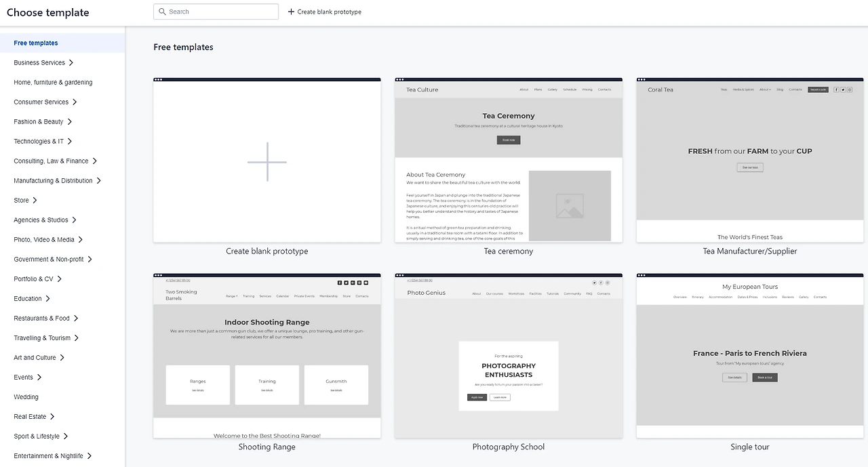The image size is (868, 467).
Task: Click the Photography School caption
Action: coord(509,447)
